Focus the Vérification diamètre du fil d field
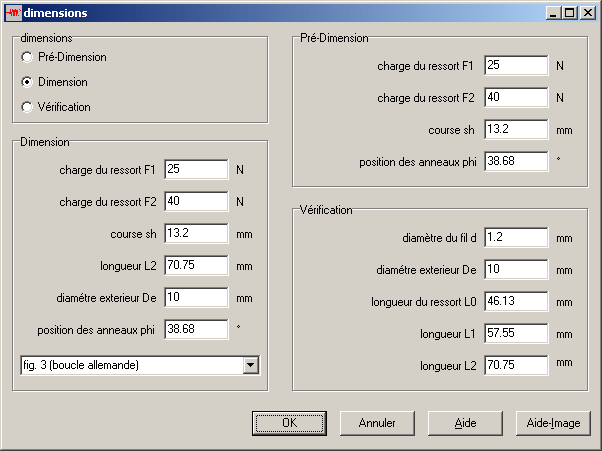This screenshot has height=451, width=602. pyautogui.click(x=516, y=238)
